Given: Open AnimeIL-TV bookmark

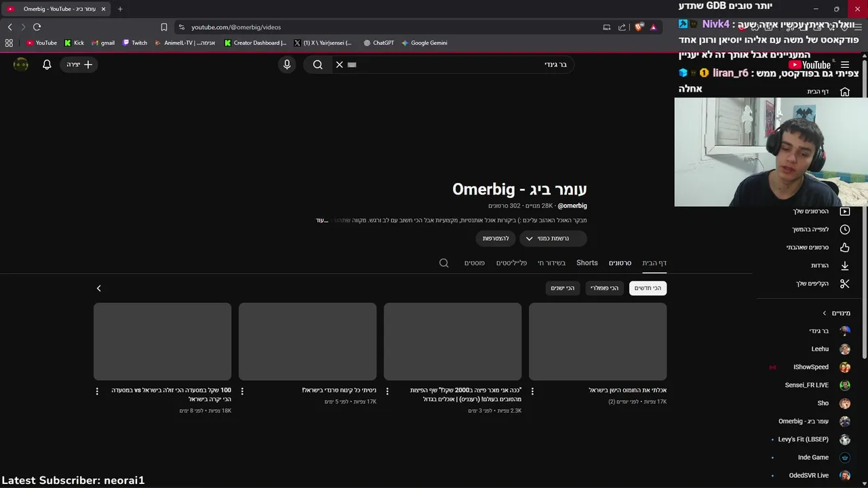Looking at the screenshot, I should pyautogui.click(x=185, y=43).
